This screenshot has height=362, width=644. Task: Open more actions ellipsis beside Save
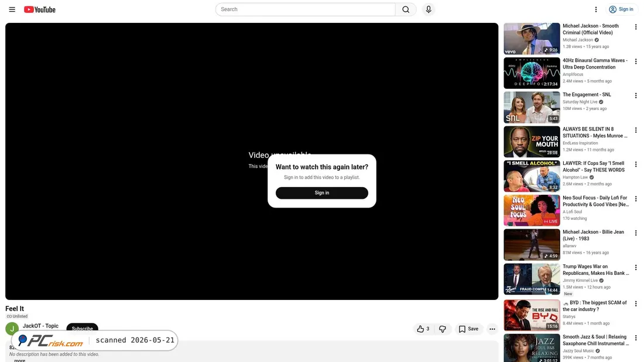pos(492,329)
